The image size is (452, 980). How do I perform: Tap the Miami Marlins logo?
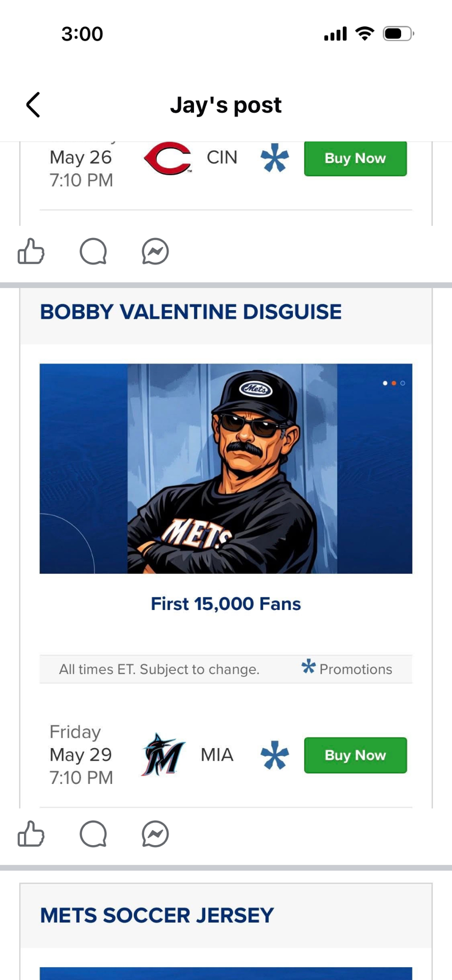(163, 755)
